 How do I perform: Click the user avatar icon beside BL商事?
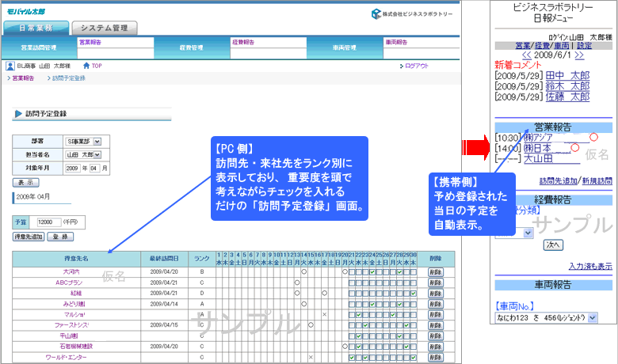point(10,66)
